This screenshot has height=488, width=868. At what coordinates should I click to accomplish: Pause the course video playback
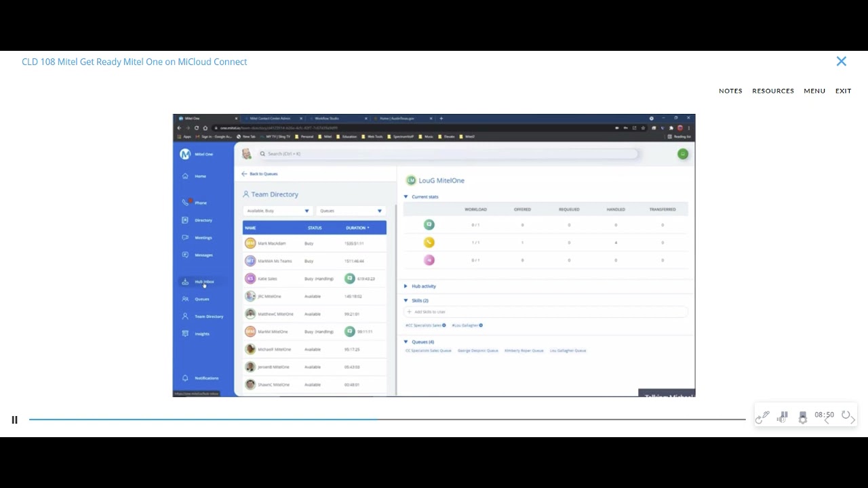(x=14, y=420)
